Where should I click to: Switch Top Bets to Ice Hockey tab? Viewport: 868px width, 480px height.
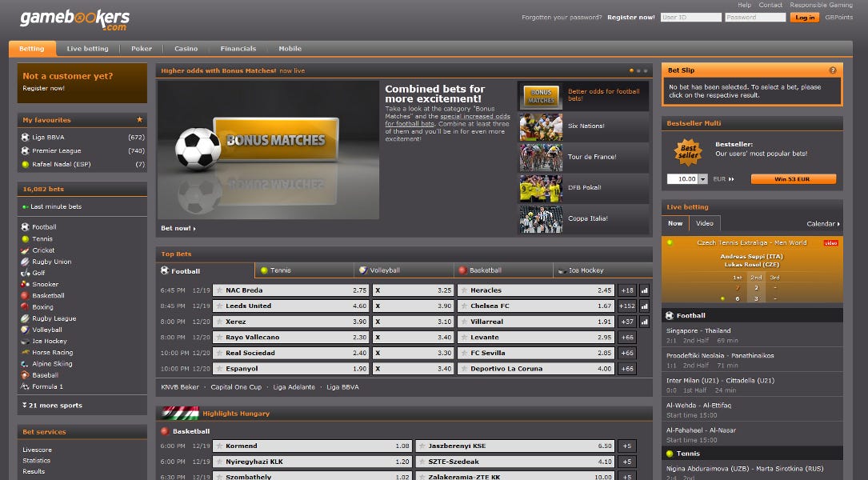(x=603, y=270)
